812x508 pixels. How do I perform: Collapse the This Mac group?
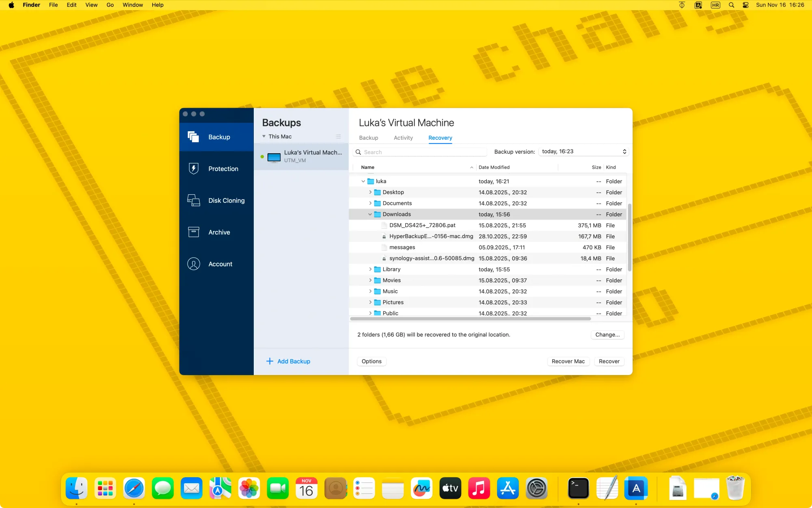[264, 136]
